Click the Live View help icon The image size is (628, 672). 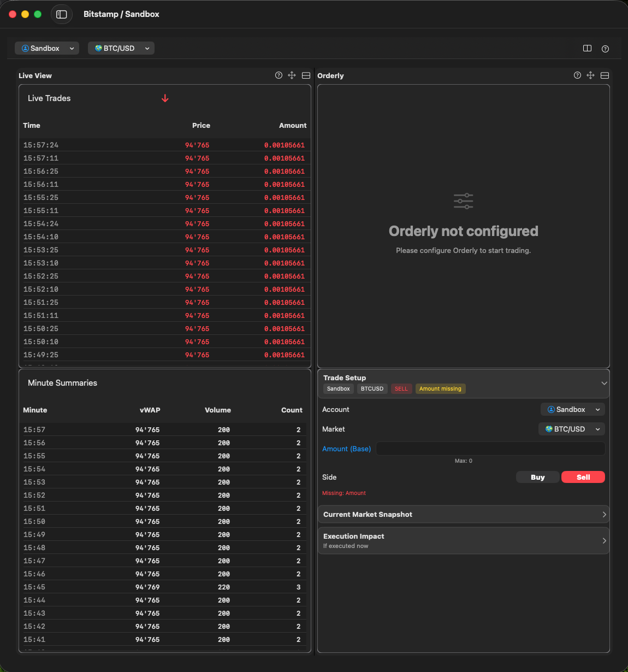point(279,75)
